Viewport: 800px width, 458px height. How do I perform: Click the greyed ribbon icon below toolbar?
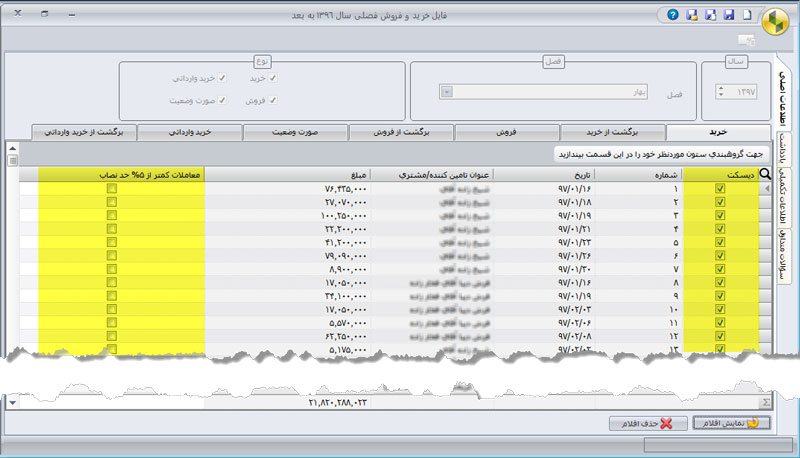[x=746, y=40]
